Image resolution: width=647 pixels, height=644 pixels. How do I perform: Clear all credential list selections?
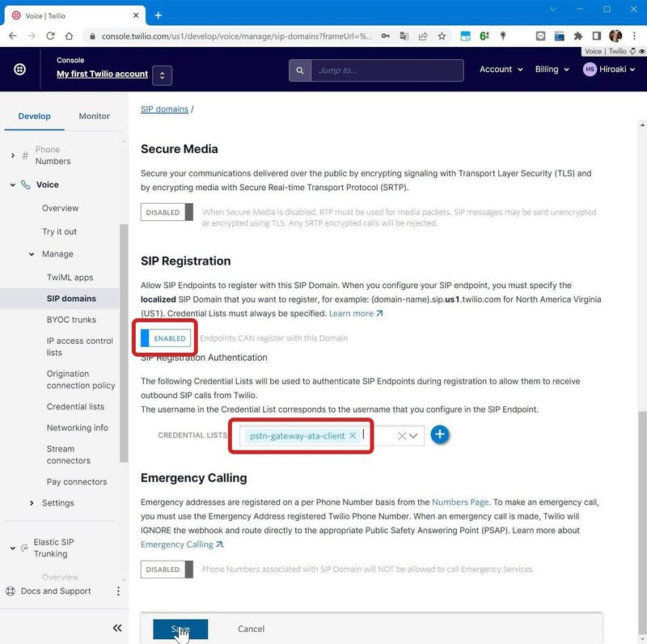click(402, 436)
